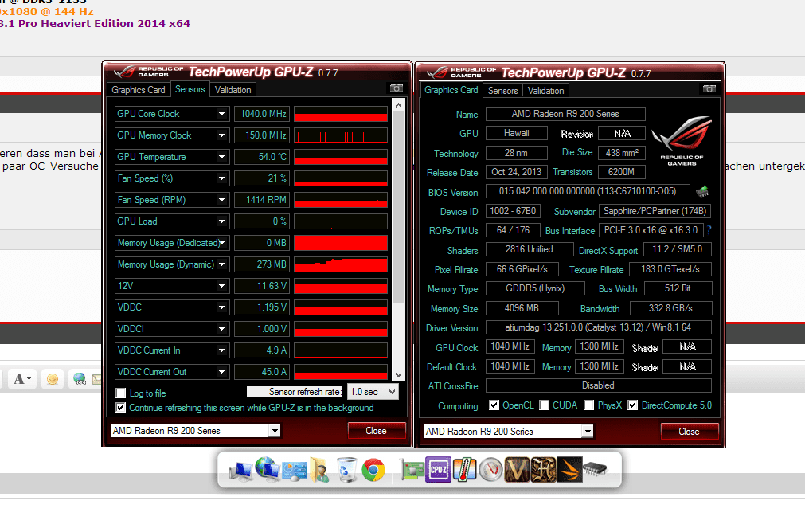Viewport: 805px width, 532px height.
Task: Open the thermometer temperature monitor dock icon
Action: [x=464, y=469]
